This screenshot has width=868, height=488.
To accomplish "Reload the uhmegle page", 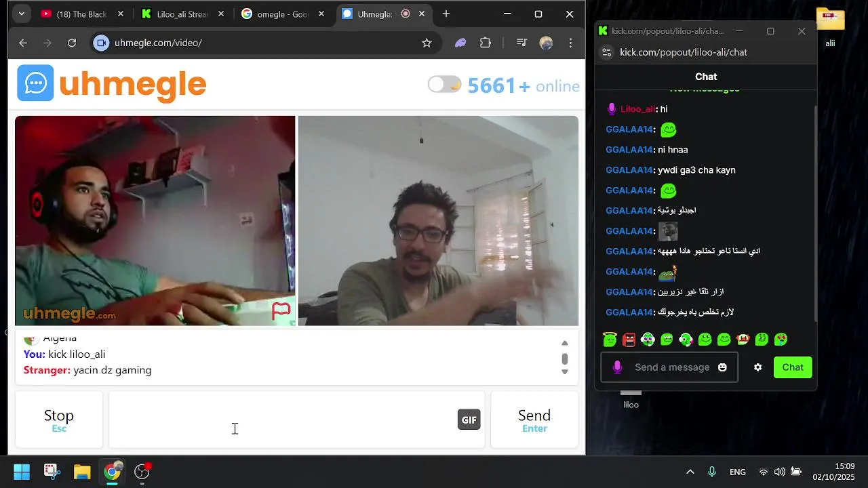I will (x=72, y=43).
